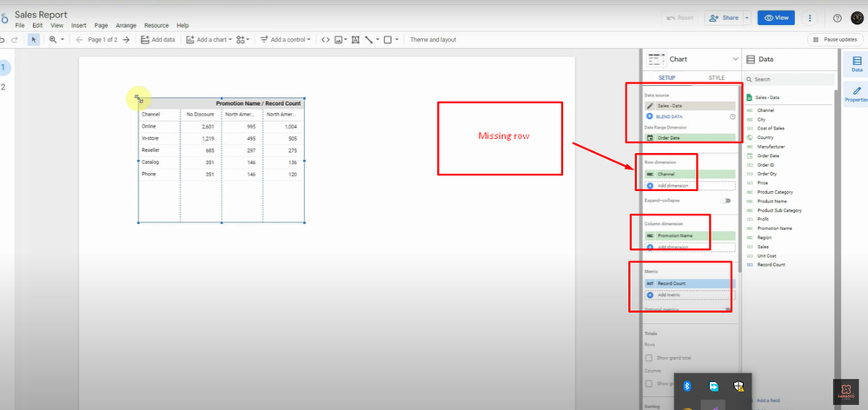Screen dimensions: 868x410
Task: Click the Add data button
Action: point(158,40)
